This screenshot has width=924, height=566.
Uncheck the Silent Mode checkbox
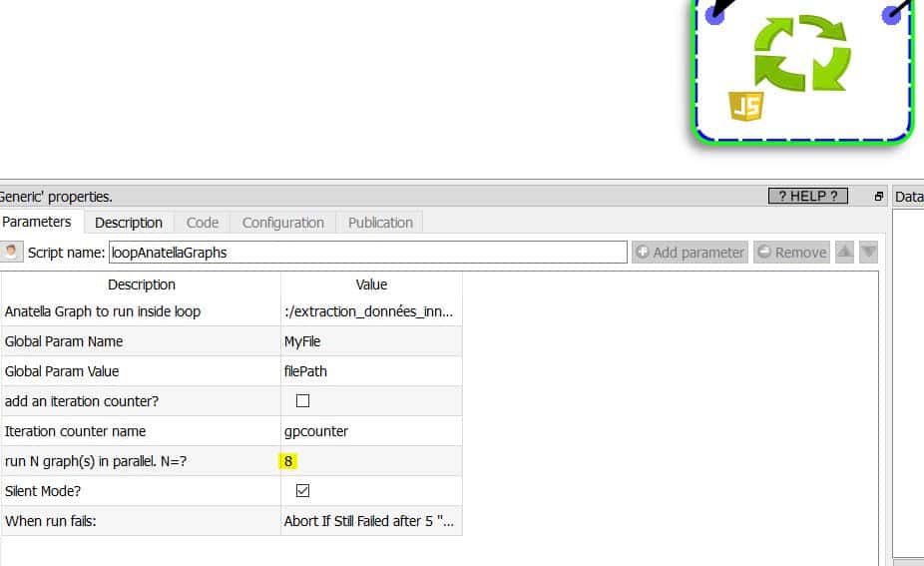(x=303, y=491)
